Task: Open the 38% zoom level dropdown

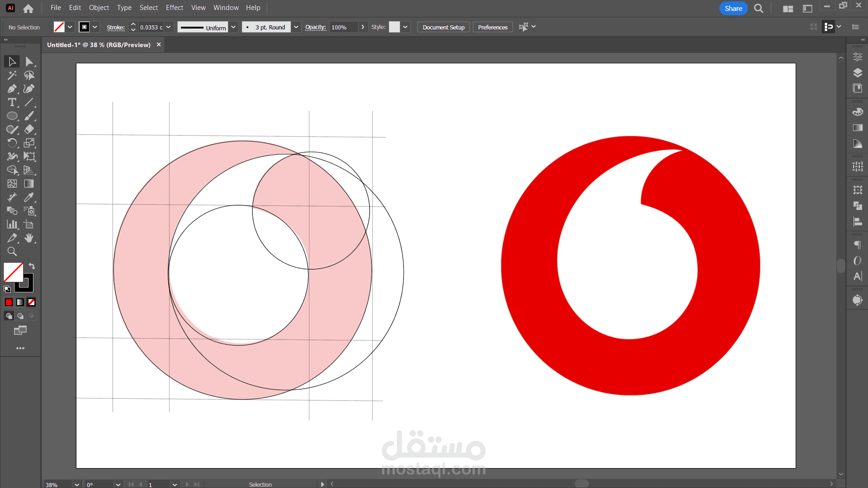Action: 77,484
